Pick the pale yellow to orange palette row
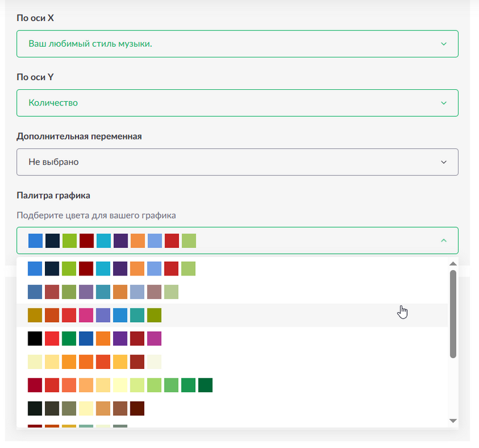479x448 pixels. 232,362
